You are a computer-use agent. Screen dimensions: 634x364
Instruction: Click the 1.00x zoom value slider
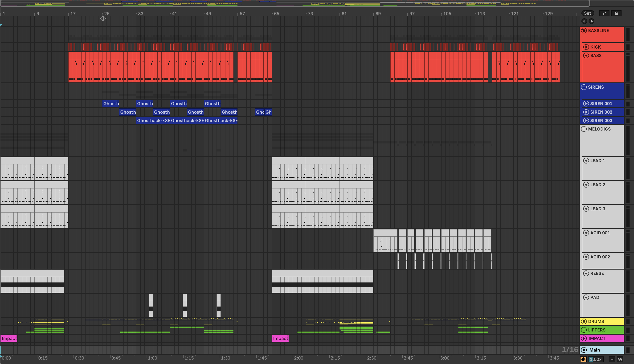(x=595, y=359)
